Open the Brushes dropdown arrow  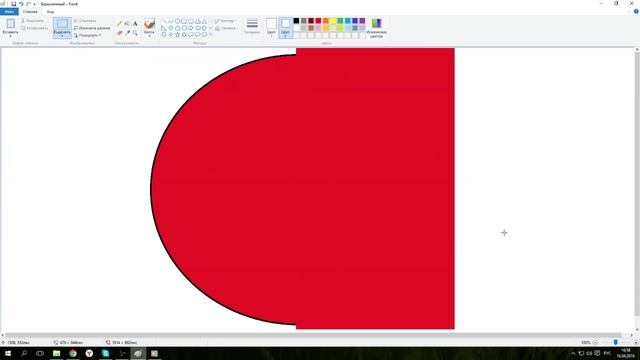click(149, 36)
